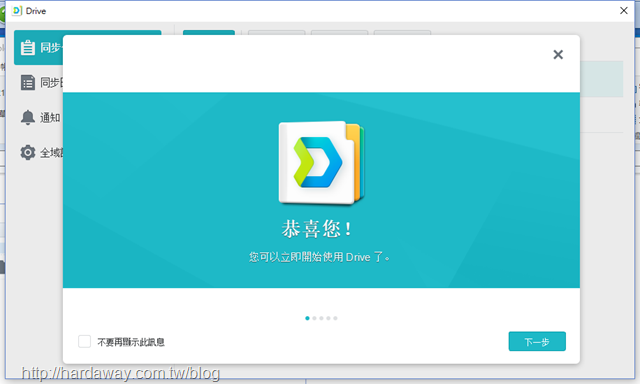
Task: Jump to the second pagination dot
Action: click(314, 318)
